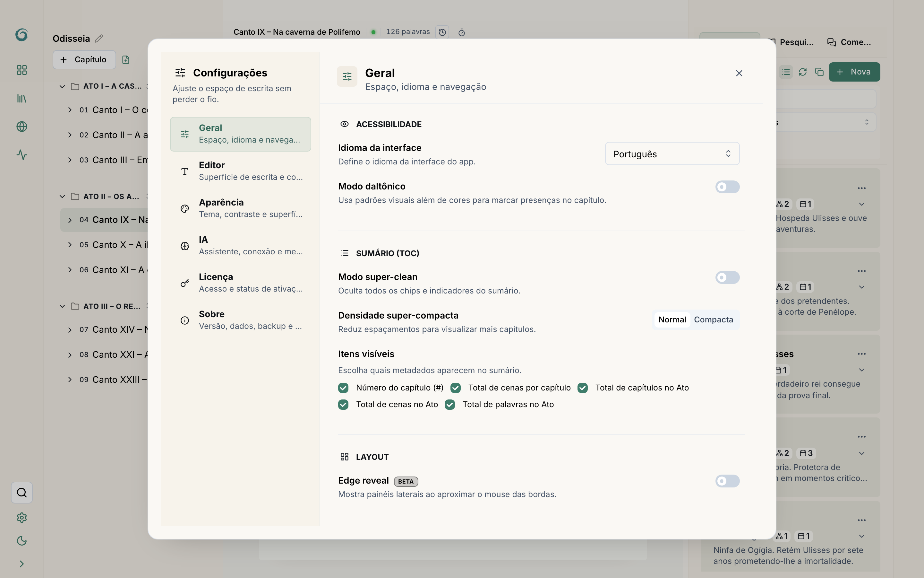Screen dimensions: 924x578
Task: Expand the Hospeda Ulisses card chevron
Action: (862, 204)
